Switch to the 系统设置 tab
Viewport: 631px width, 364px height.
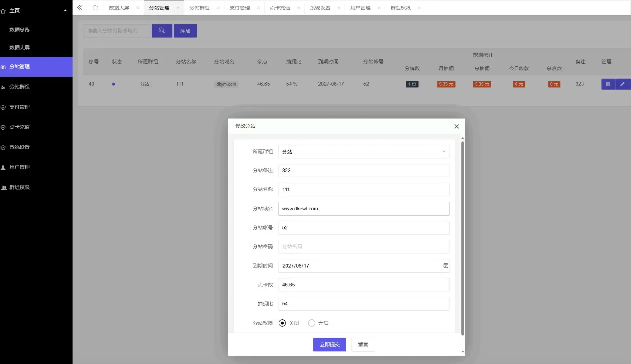320,8
